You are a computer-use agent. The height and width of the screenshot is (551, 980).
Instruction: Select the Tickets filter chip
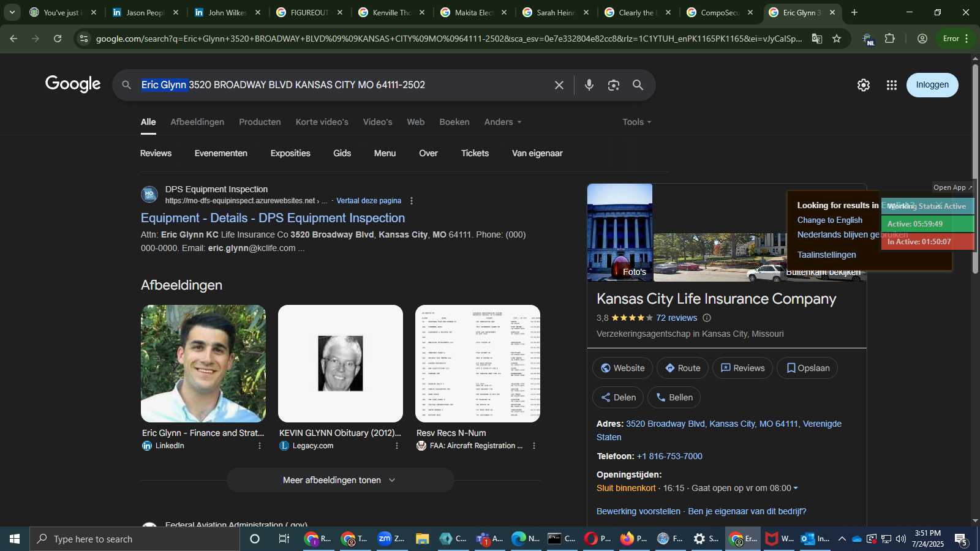475,153
